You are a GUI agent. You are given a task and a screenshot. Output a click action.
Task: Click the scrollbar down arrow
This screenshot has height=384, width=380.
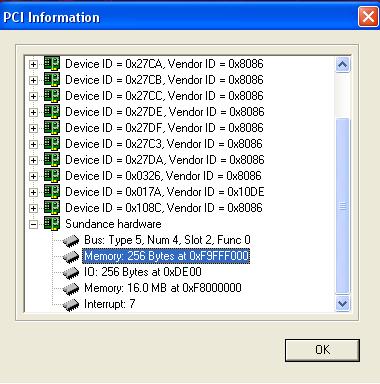pos(342,303)
